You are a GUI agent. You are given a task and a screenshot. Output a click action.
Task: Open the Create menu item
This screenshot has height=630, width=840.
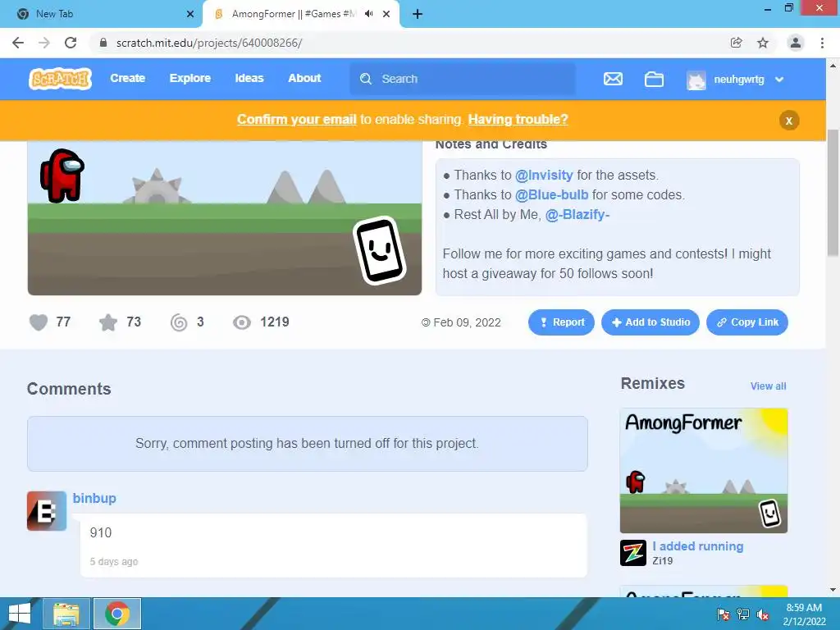[x=127, y=78]
